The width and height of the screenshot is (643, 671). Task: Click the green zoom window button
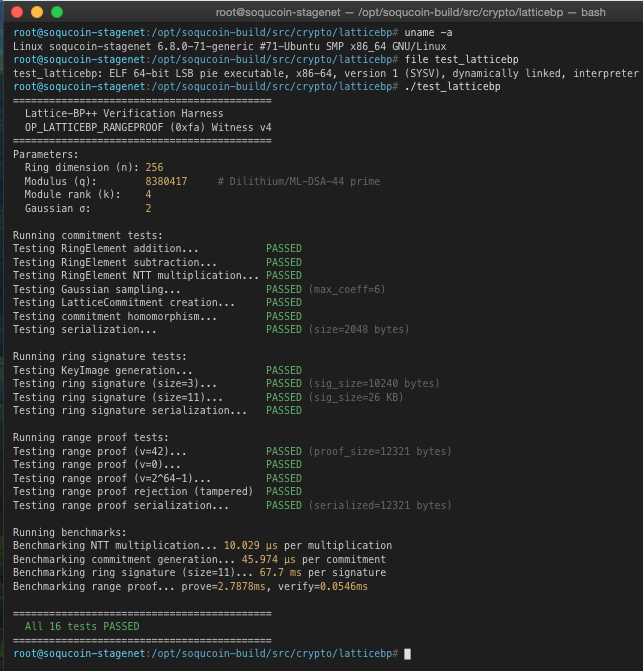point(57,12)
